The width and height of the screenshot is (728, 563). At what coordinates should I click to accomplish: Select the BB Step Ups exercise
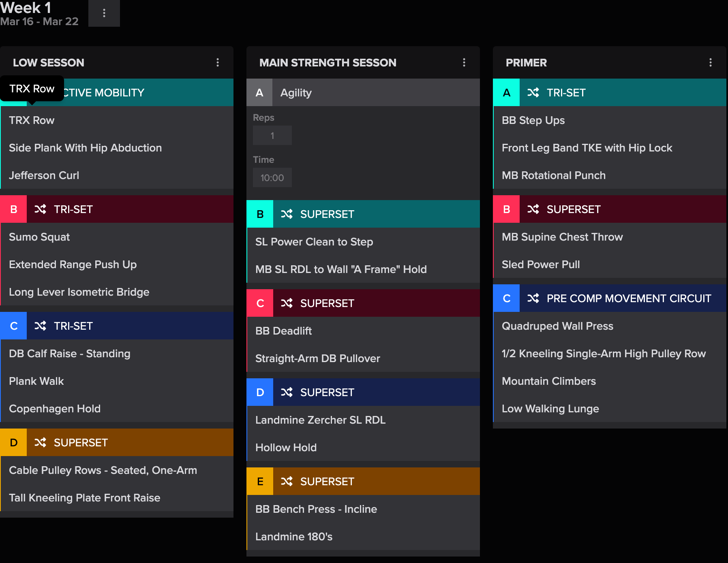coord(610,120)
